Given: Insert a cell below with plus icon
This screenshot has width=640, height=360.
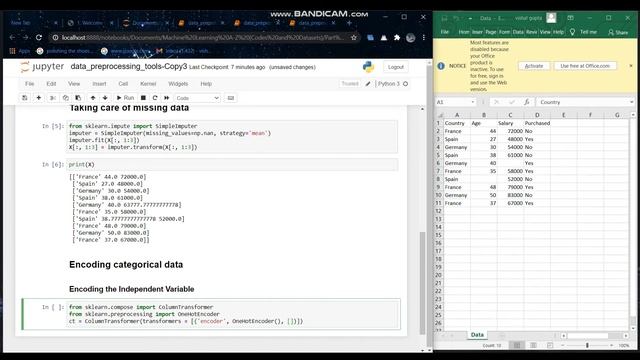Looking at the screenshot, I should pyautogui.click(x=39, y=98).
